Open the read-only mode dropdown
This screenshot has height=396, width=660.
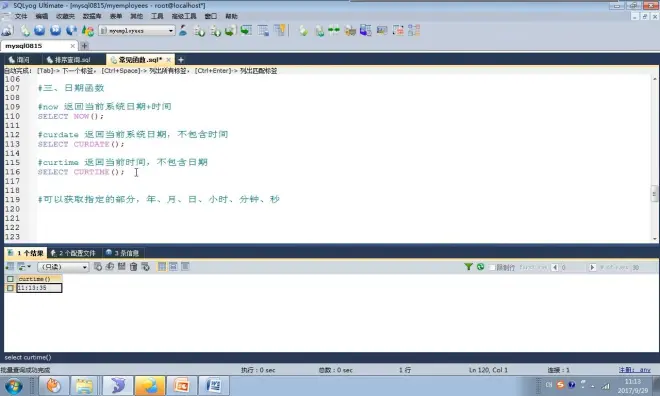click(63, 267)
